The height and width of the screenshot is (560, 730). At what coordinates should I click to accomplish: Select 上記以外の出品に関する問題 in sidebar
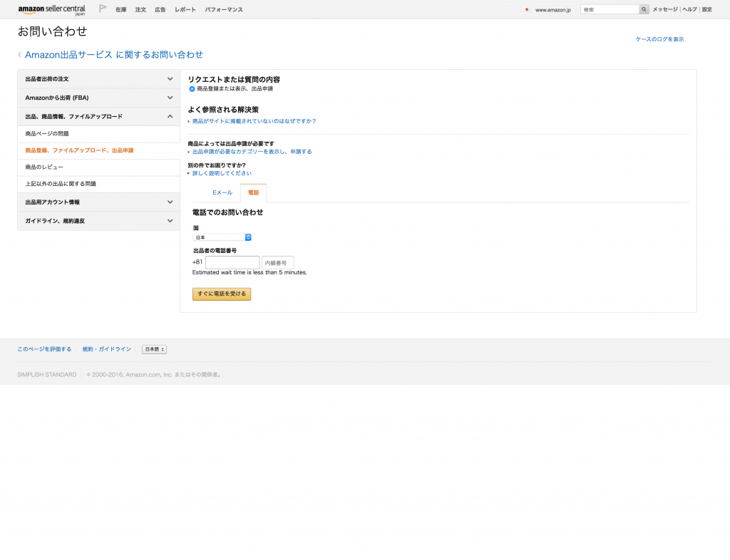pyautogui.click(x=98, y=185)
